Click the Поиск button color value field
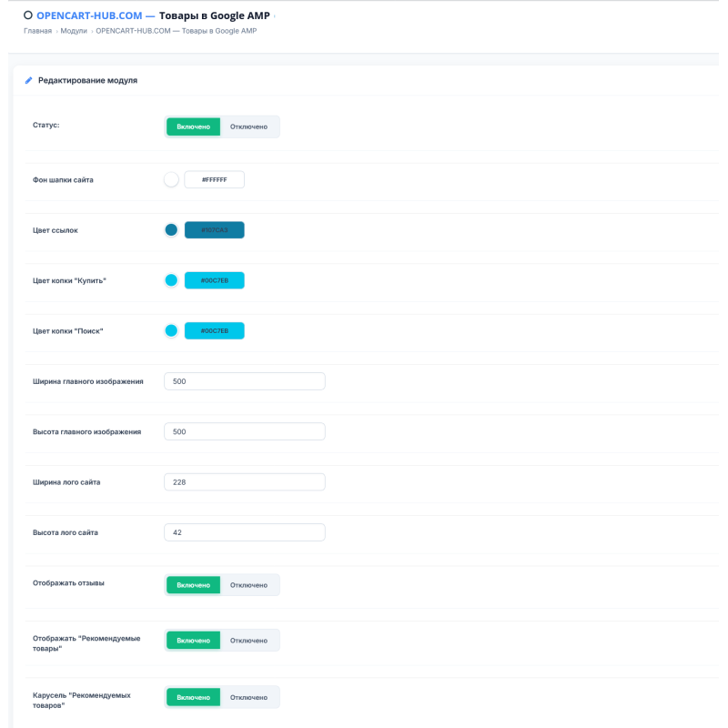The width and height of the screenshot is (728, 728). pos(215,330)
